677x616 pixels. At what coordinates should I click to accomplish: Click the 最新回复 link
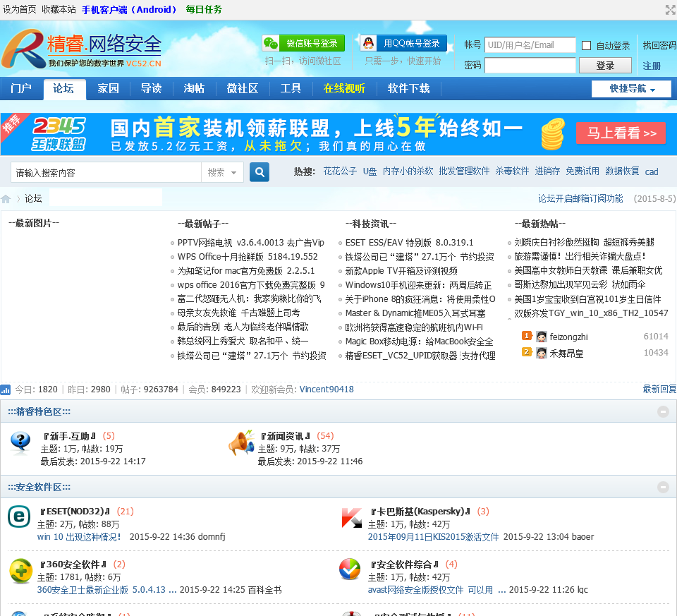(659, 389)
